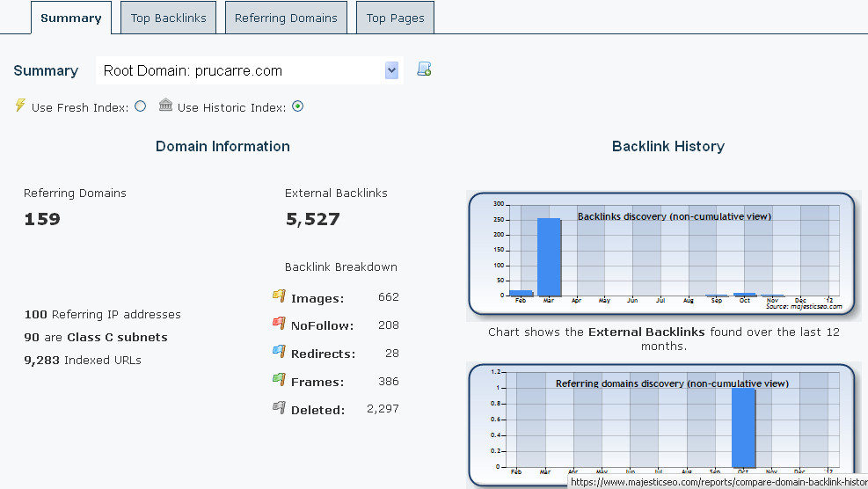Go to the Top Pages tab

395,18
